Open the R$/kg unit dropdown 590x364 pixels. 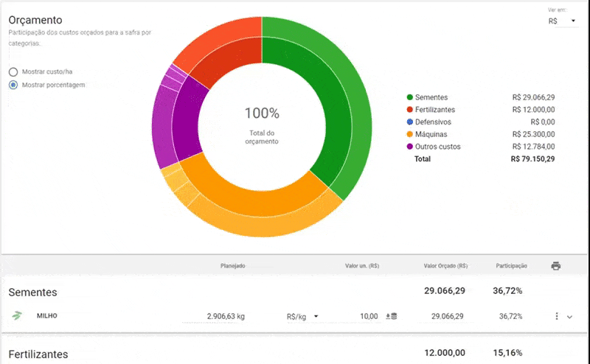[x=302, y=316]
